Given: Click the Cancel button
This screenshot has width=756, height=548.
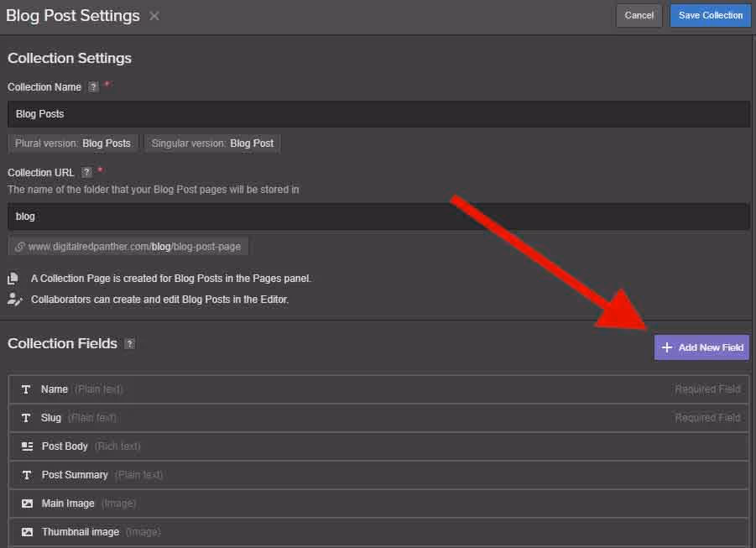Looking at the screenshot, I should point(639,15).
